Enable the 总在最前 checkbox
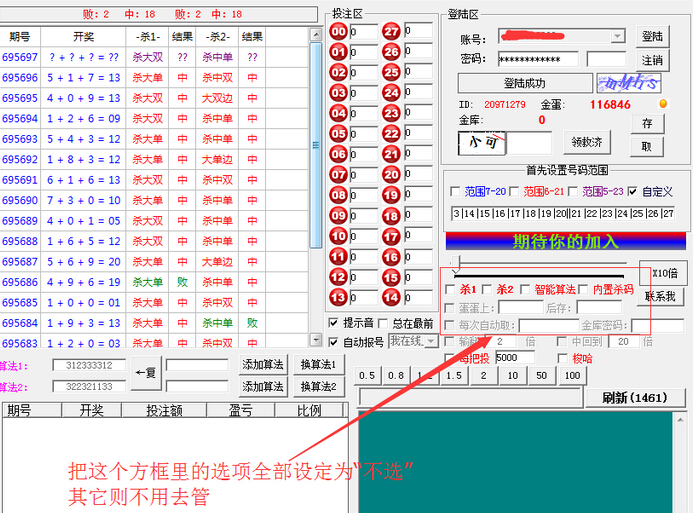 click(383, 323)
